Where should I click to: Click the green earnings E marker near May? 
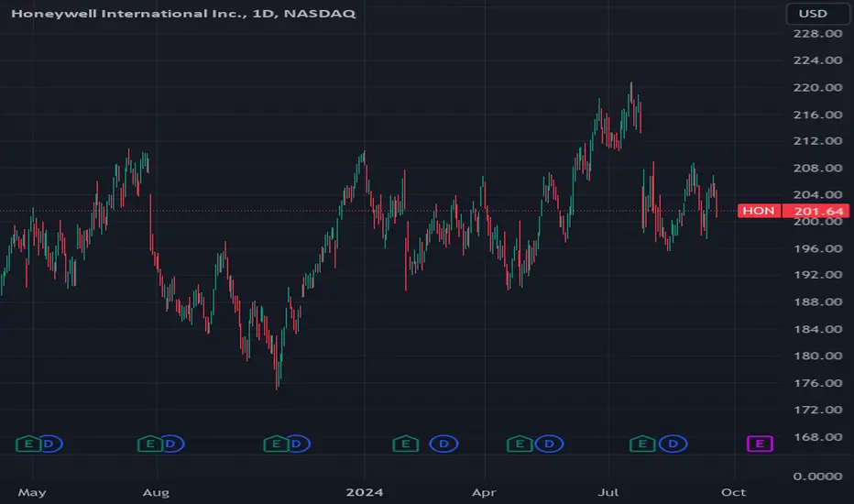click(28, 444)
